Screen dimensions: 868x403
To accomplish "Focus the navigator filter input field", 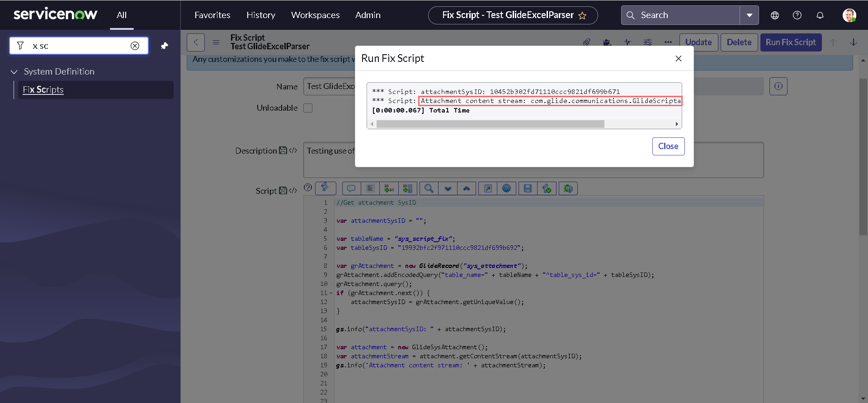I will [79, 46].
